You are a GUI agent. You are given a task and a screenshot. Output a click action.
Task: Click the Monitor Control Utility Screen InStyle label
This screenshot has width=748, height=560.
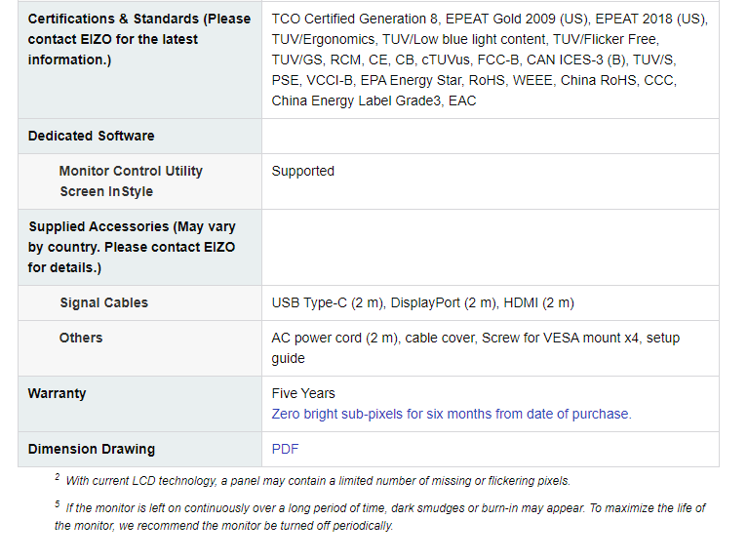131,181
